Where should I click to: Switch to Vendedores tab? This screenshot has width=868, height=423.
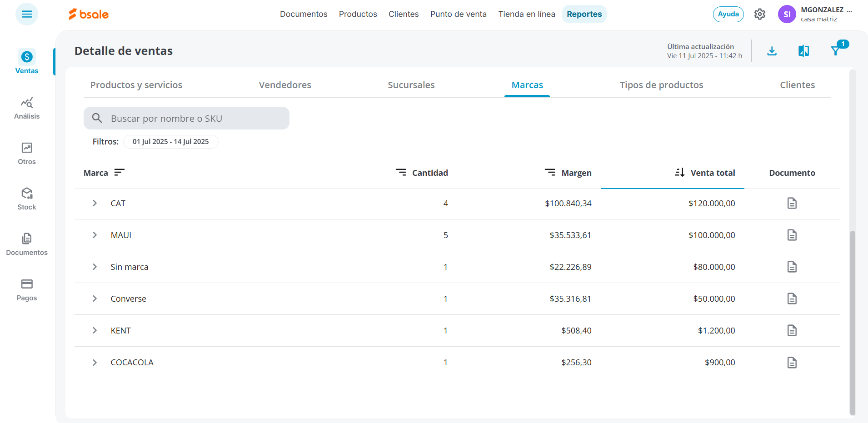(x=285, y=85)
